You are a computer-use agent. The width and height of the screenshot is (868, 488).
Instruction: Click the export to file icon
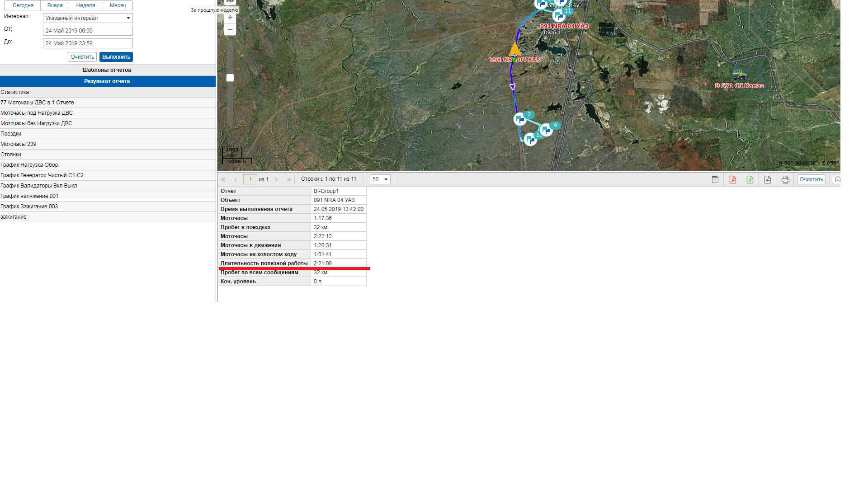coord(768,180)
